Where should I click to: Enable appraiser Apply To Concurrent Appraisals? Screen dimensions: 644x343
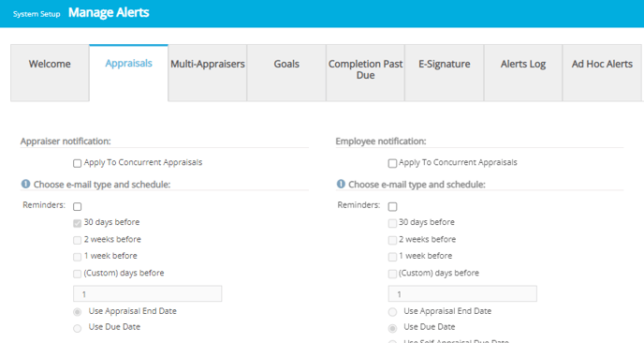point(77,163)
